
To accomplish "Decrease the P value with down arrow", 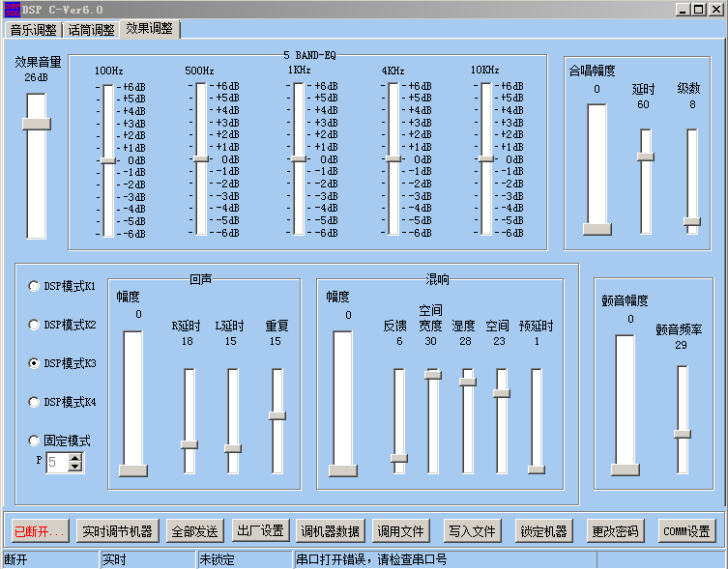I will [74, 467].
